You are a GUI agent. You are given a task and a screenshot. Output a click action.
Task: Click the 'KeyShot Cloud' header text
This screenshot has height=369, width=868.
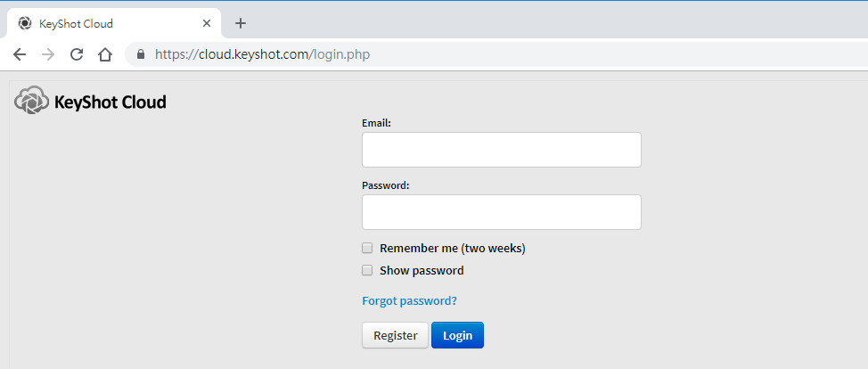(111, 102)
